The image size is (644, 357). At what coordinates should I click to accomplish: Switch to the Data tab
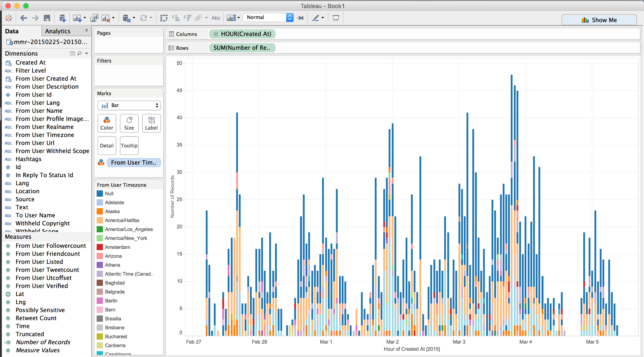pyautogui.click(x=12, y=31)
